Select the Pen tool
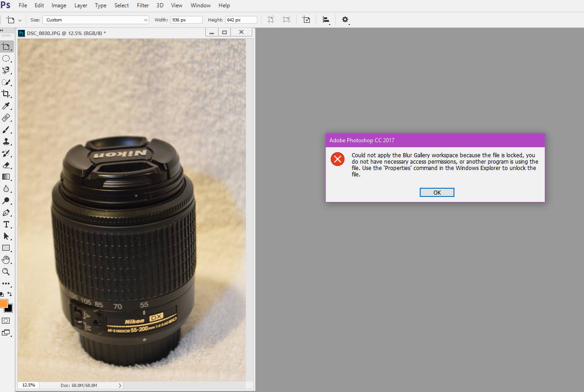584x392 pixels. (x=6, y=212)
